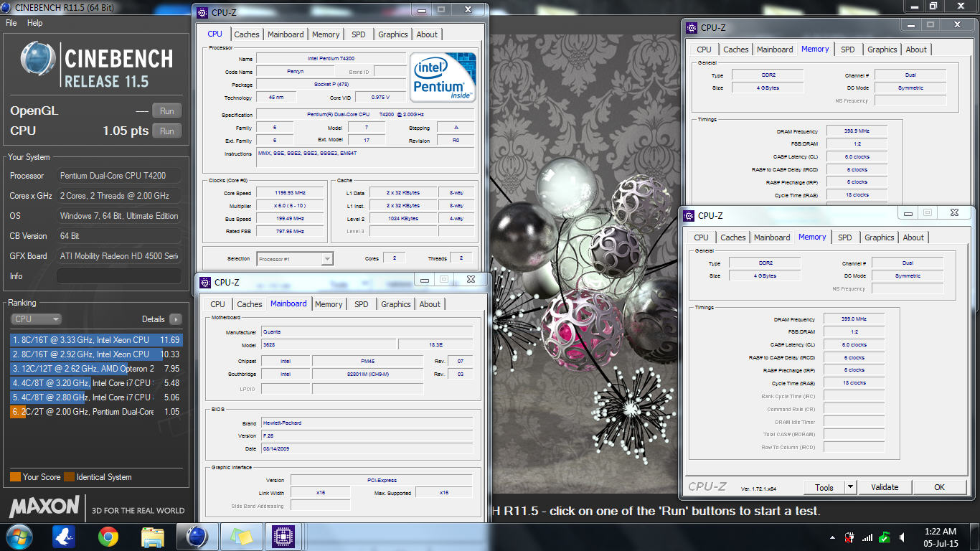
Task: Launch Google Chrome from the taskbar
Action: pos(108,537)
